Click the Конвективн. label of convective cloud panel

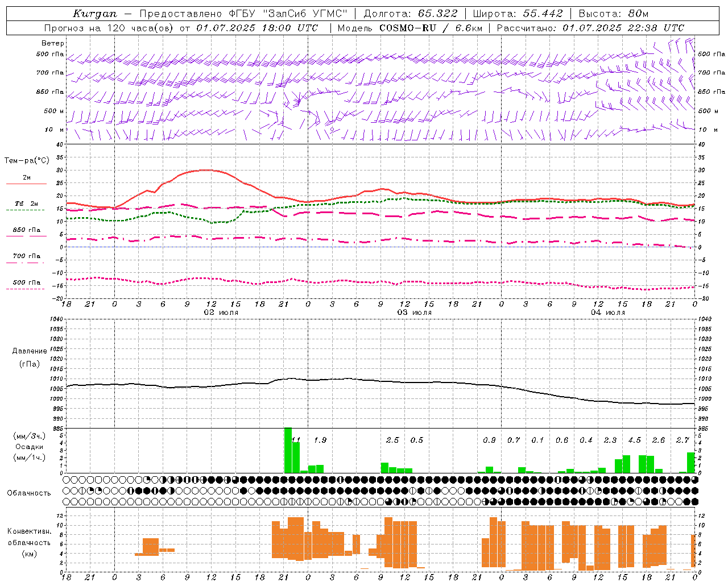[29, 531]
